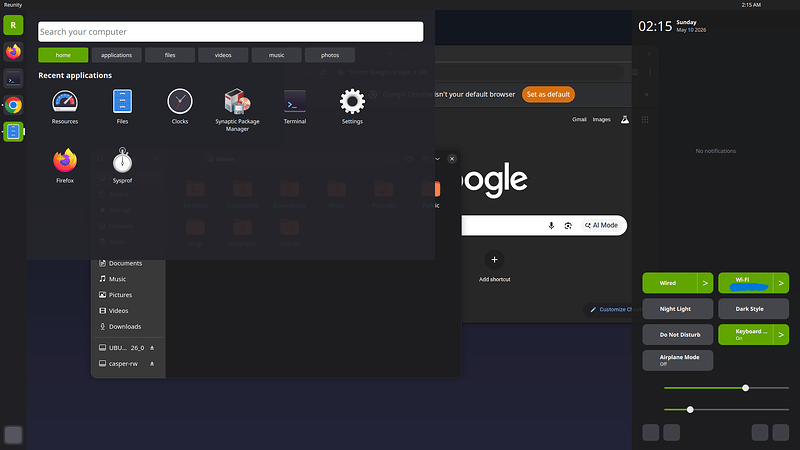This screenshot has height=450, width=800.
Task: Eject the casper-rw drive
Action: pos(152,364)
